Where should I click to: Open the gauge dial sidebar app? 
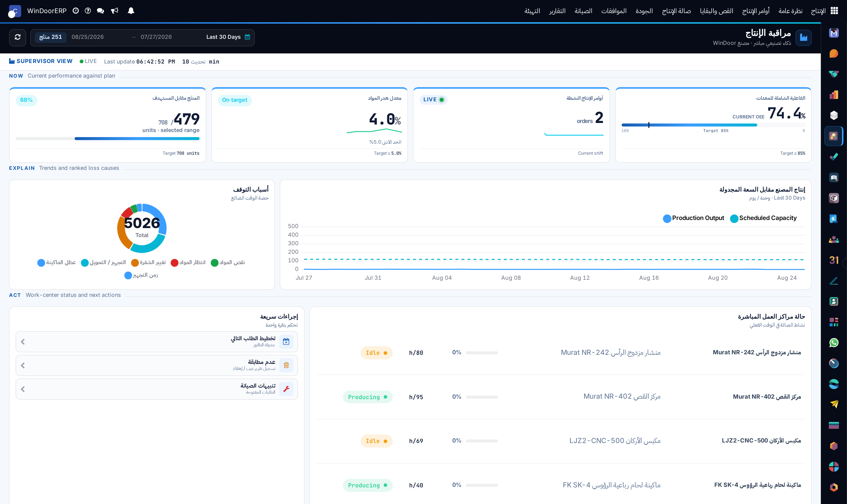[x=834, y=363]
